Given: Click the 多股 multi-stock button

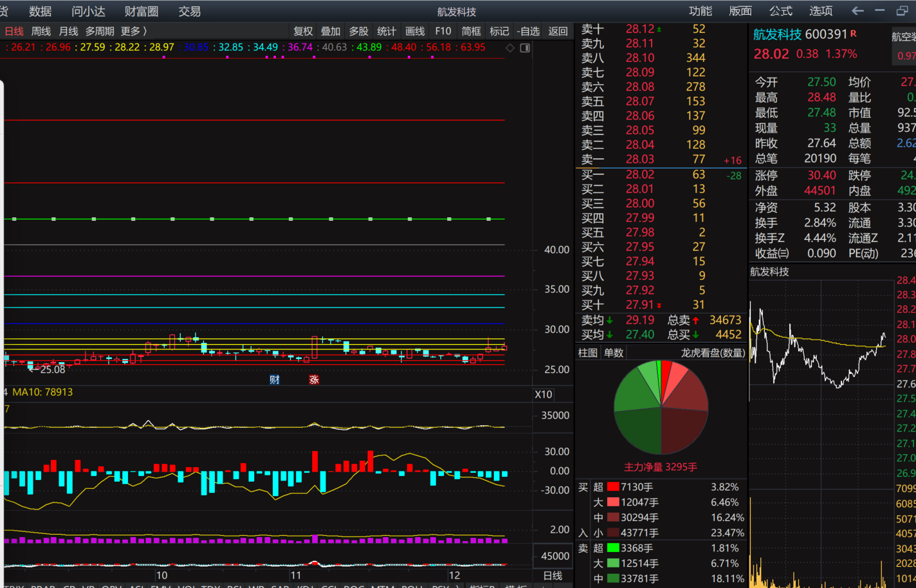Looking at the screenshot, I should pos(359,31).
